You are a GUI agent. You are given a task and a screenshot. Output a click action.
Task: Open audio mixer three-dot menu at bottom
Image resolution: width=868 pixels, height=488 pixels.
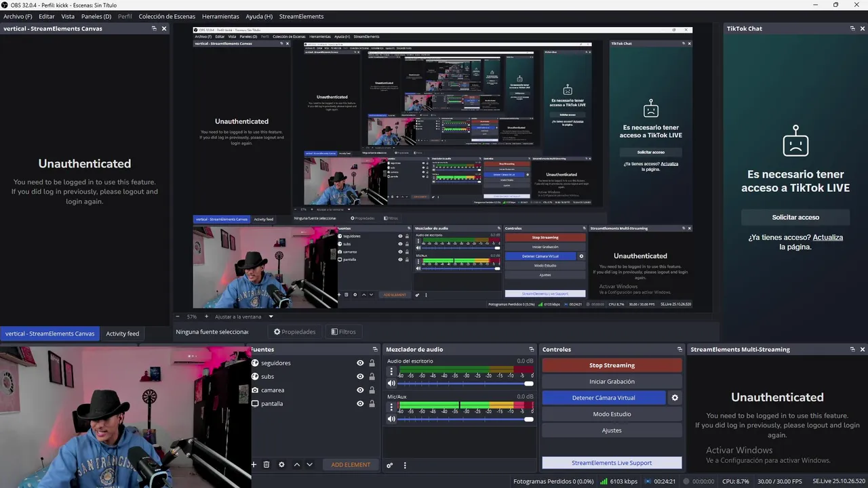(x=405, y=466)
